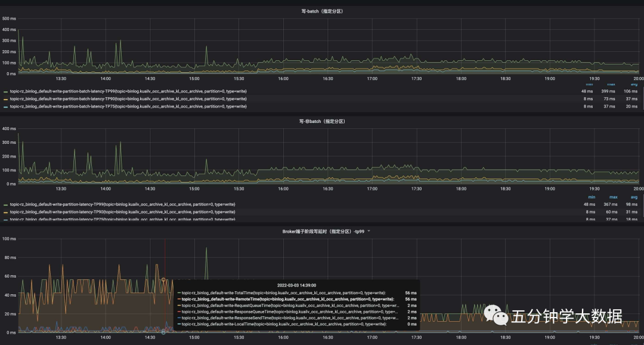644x345 pixels.
Task: Select write-partition-latency-TP99 legend entry
Action: point(122,204)
